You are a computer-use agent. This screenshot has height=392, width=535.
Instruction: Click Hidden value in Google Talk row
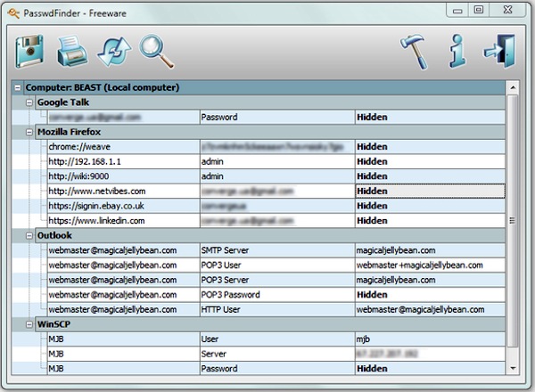coord(430,118)
